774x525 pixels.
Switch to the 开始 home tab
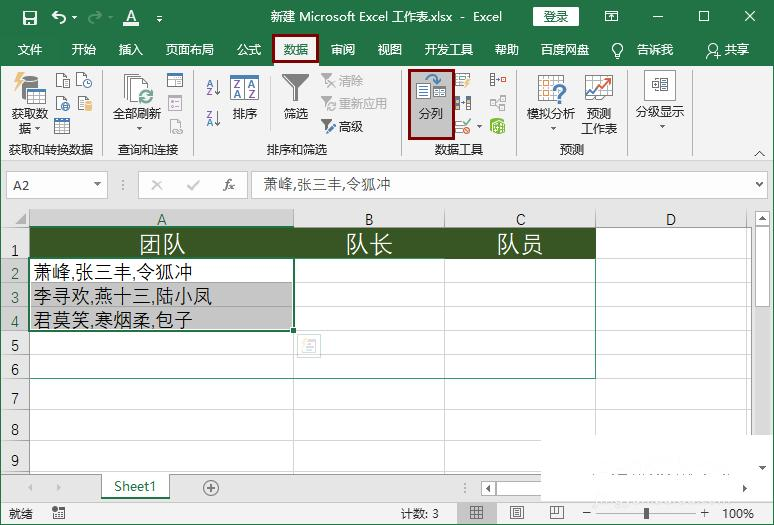point(83,49)
